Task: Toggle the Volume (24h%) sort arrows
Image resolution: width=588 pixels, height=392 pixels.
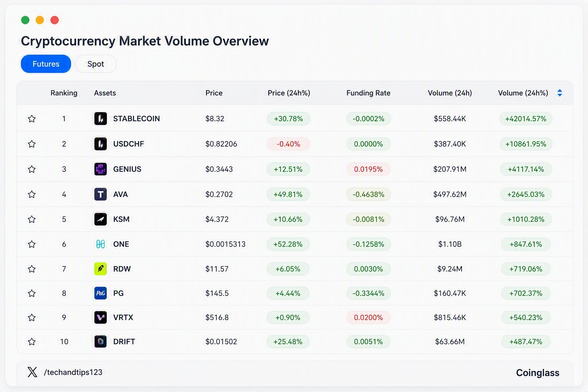Action: pos(560,93)
